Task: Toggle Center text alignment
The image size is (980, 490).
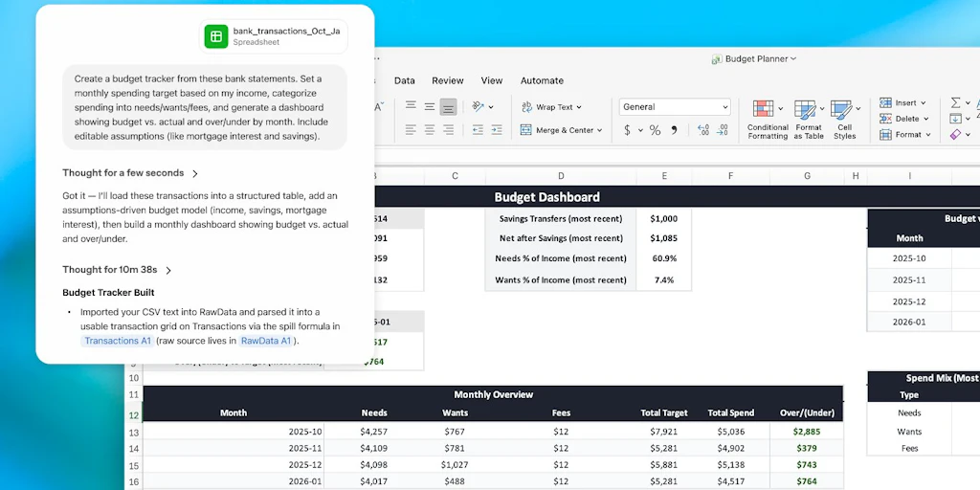Action: (430, 130)
